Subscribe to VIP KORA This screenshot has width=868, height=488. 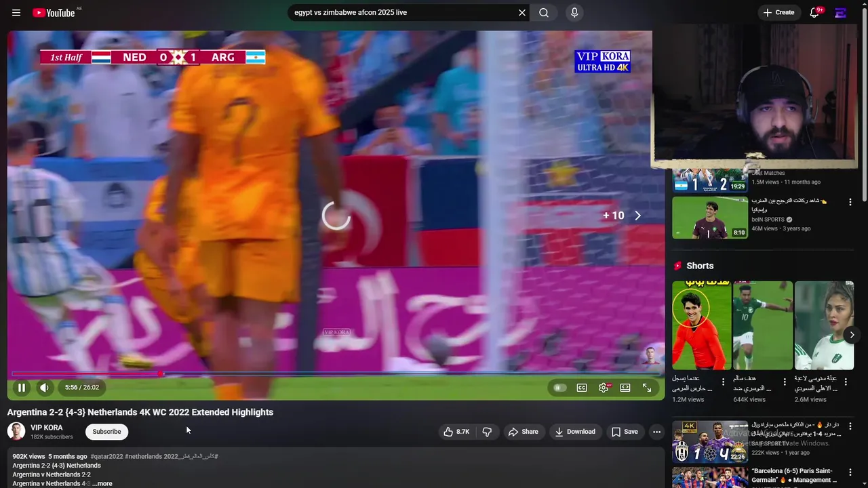[106, 432]
